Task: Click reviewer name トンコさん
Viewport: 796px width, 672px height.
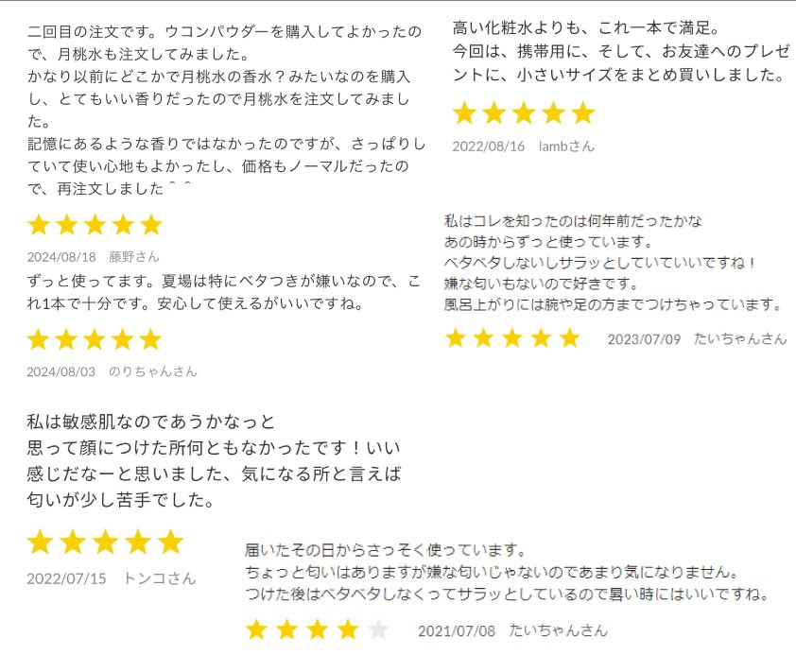Action: 160,578
